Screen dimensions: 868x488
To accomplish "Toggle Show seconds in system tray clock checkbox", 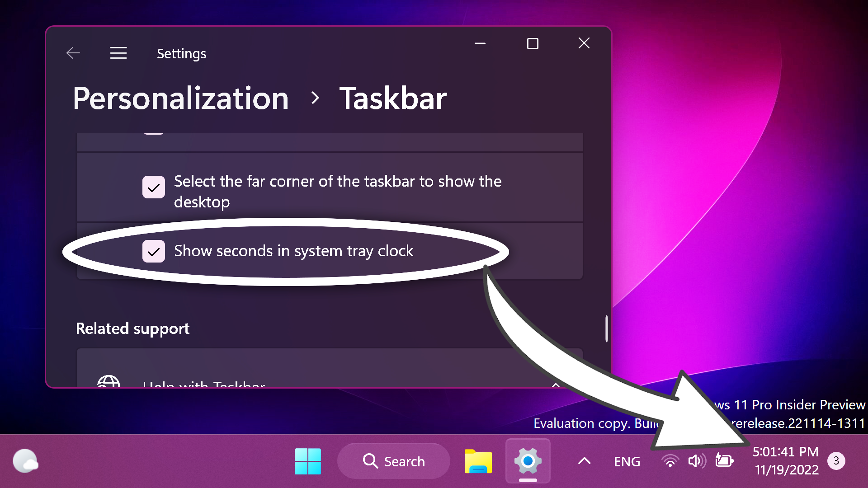I will [x=154, y=251].
